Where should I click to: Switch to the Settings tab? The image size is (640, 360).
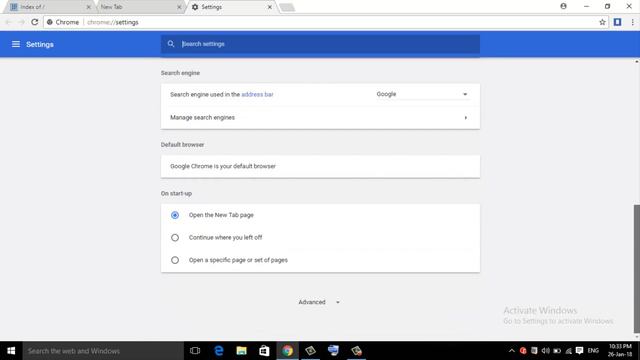click(231, 7)
